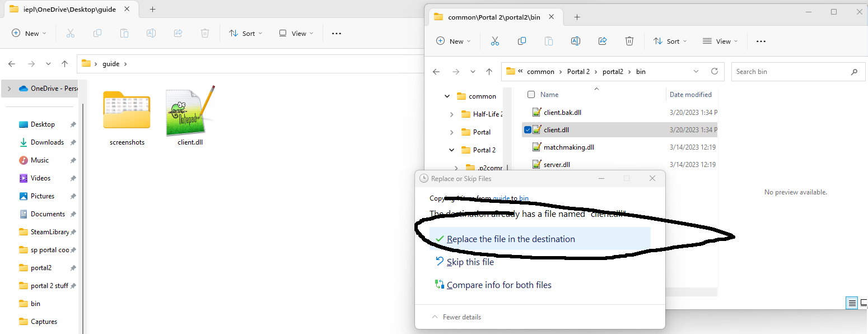The image size is (868, 334).
Task: Open View dropdown in guide window
Action: click(x=296, y=33)
